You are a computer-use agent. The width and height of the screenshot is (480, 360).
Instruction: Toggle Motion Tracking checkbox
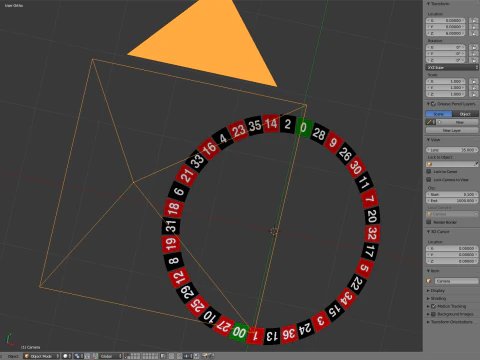coord(433,306)
